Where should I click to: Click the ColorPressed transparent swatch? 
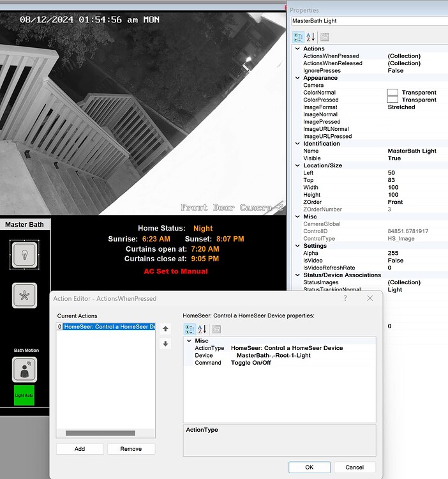392,100
